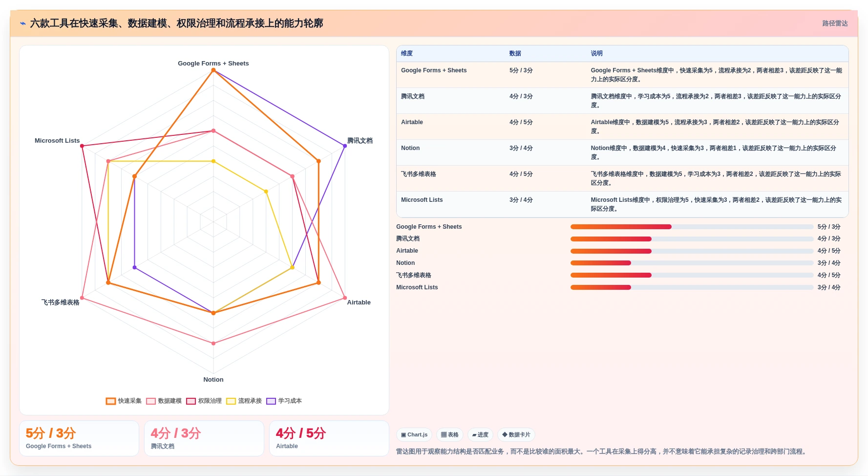Hide the 权限治理 dataset via legend
This screenshot has width=868, height=476.
coord(204,401)
